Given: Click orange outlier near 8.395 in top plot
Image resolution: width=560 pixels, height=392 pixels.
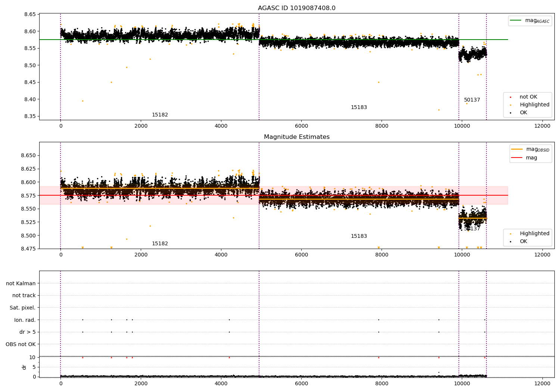Looking at the screenshot, I should point(83,101).
